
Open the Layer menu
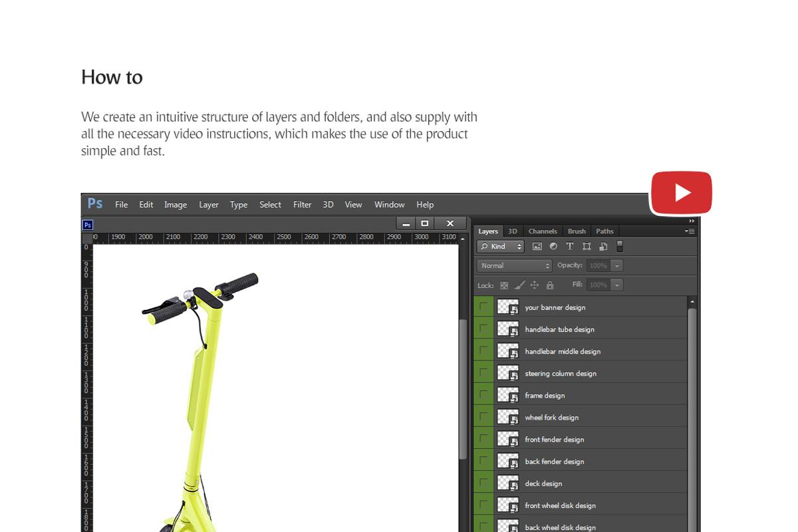click(x=209, y=205)
